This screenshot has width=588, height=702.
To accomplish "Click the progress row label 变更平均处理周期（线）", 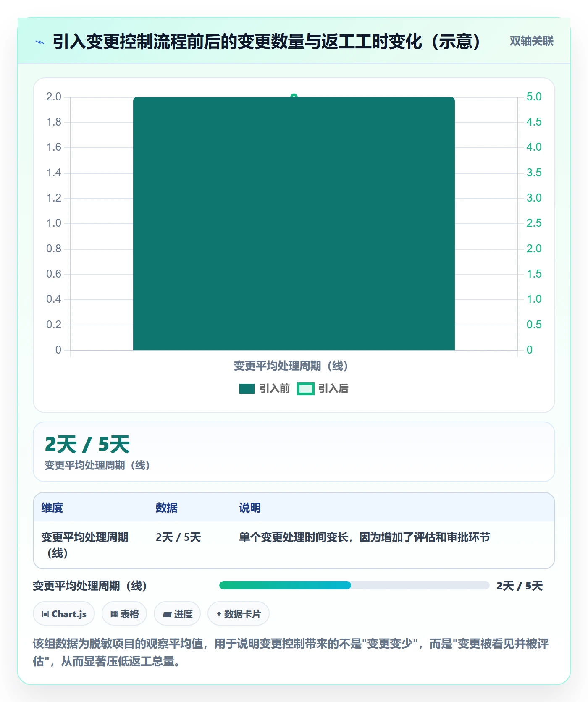I will pyautogui.click(x=90, y=586).
